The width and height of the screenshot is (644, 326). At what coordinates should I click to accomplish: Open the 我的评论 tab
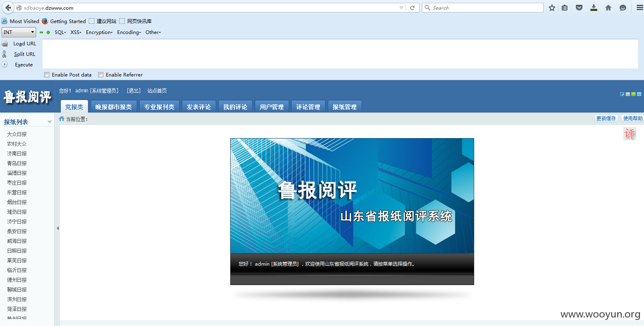pyautogui.click(x=235, y=107)
